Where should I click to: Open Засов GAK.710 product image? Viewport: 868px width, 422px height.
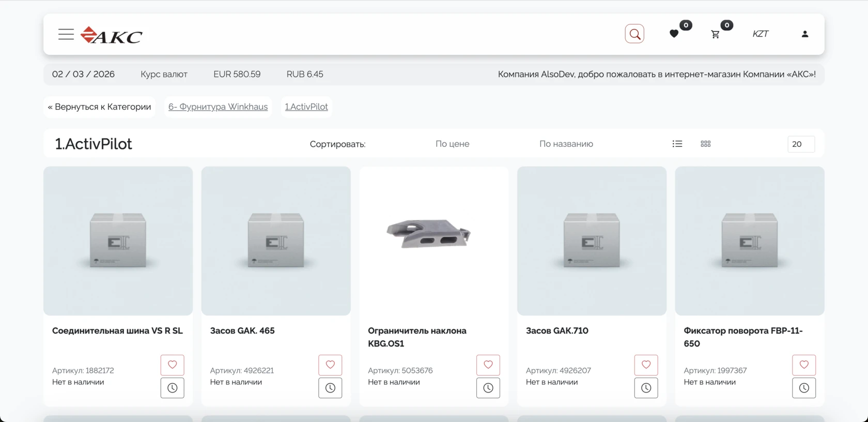point(592,241)
